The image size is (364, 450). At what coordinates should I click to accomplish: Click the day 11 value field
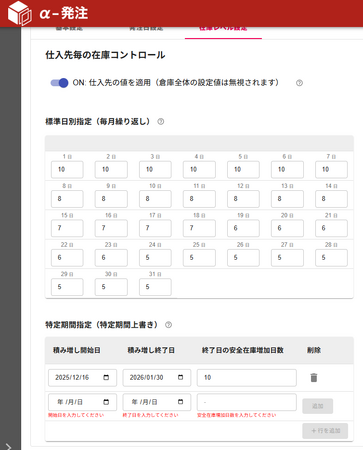click(199, 199)
